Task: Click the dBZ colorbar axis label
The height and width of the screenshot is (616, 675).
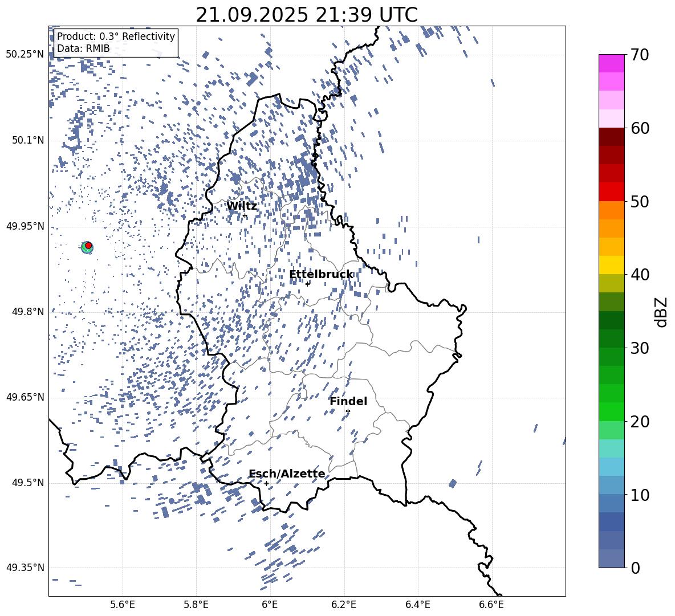Action: [x=661, y=312]
